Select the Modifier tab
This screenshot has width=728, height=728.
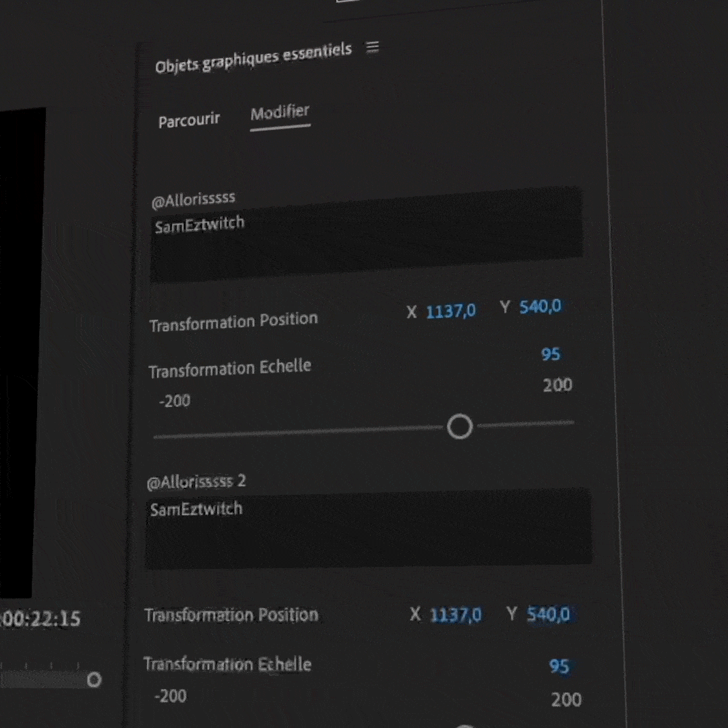click(x=280, y=112)
